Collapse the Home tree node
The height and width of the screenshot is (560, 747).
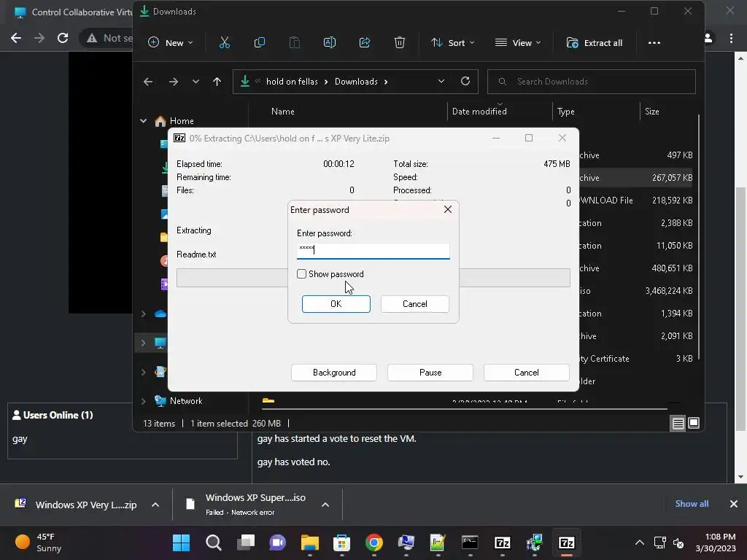pyautogui.click(x=144, y=121)
